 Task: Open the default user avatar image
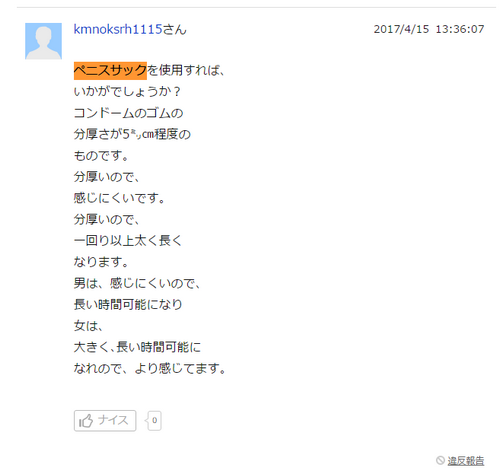coord(43,41)
